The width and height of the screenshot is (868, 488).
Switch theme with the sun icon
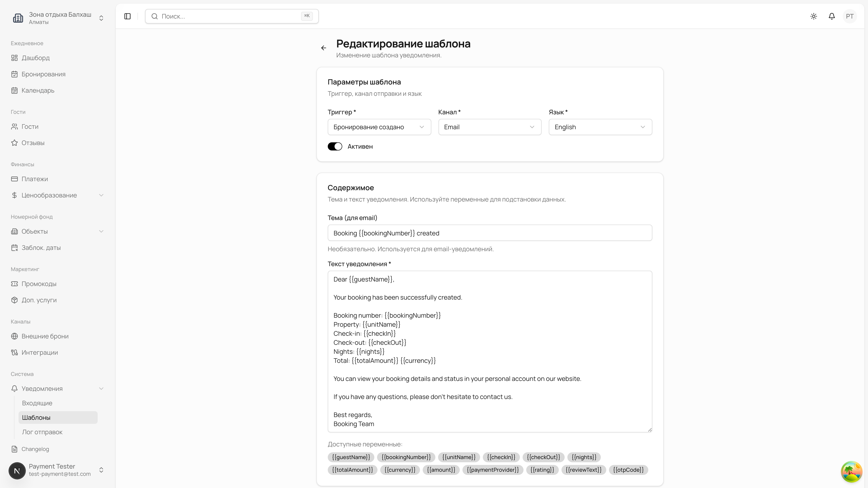[814, 16]
